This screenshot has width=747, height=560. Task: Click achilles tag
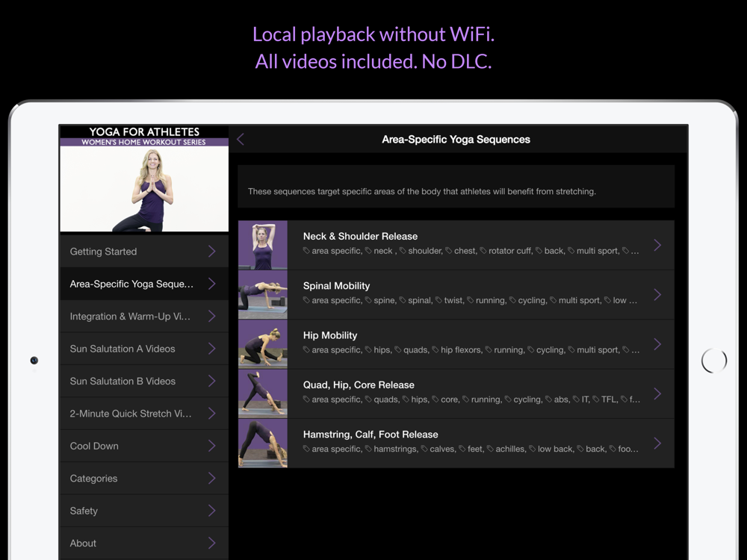click(506, 449)
